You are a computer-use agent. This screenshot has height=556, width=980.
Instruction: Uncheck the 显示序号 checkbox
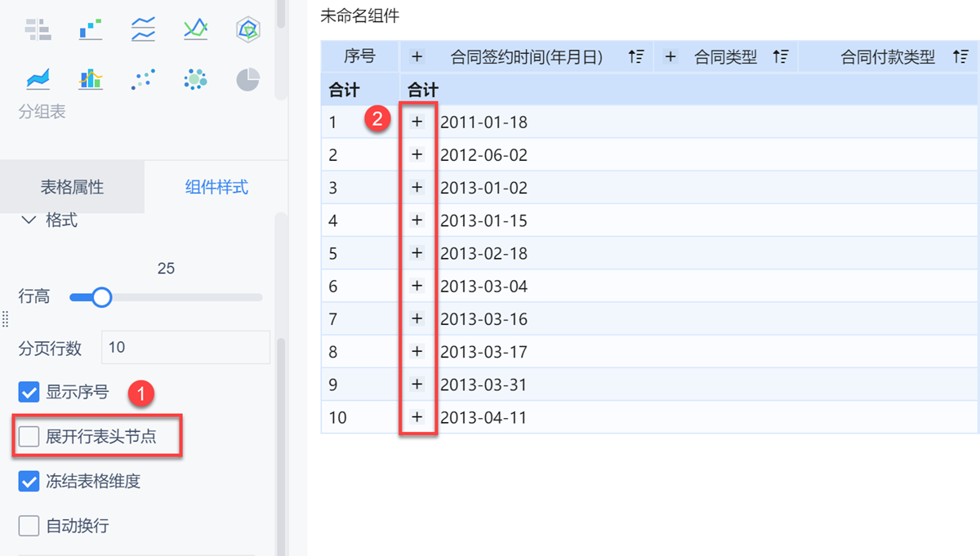(x=29, y=393)
